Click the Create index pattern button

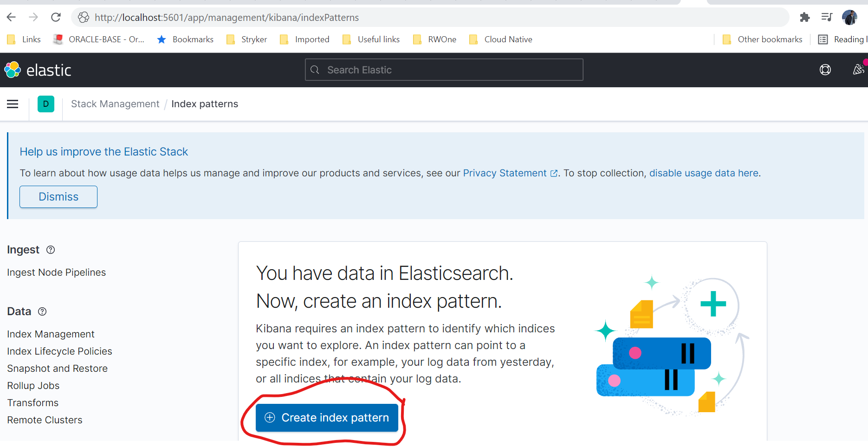327,418
